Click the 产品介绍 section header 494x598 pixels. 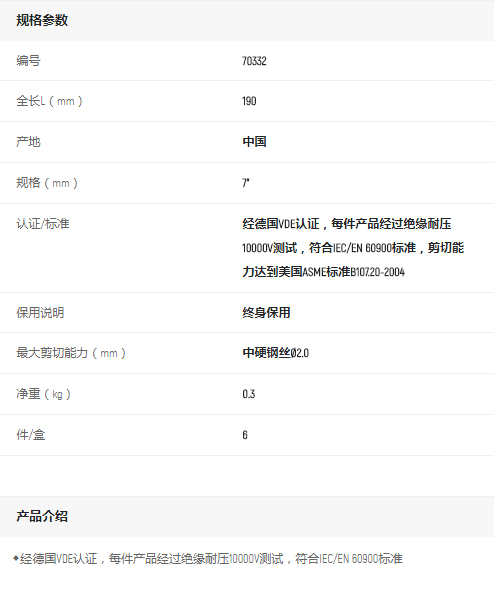coord(42,516)
